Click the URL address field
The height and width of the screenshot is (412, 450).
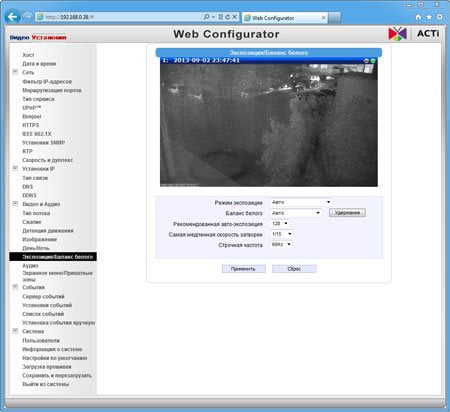(120, 17)
